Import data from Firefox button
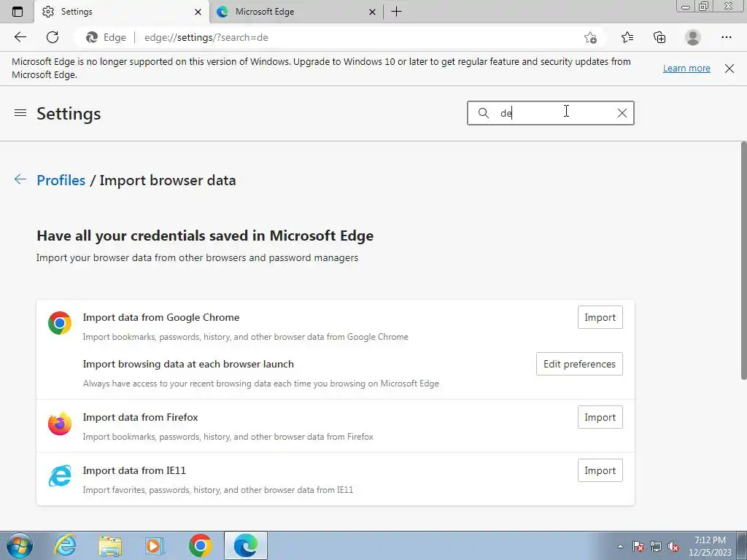747x560 pixels. point(600,417)
